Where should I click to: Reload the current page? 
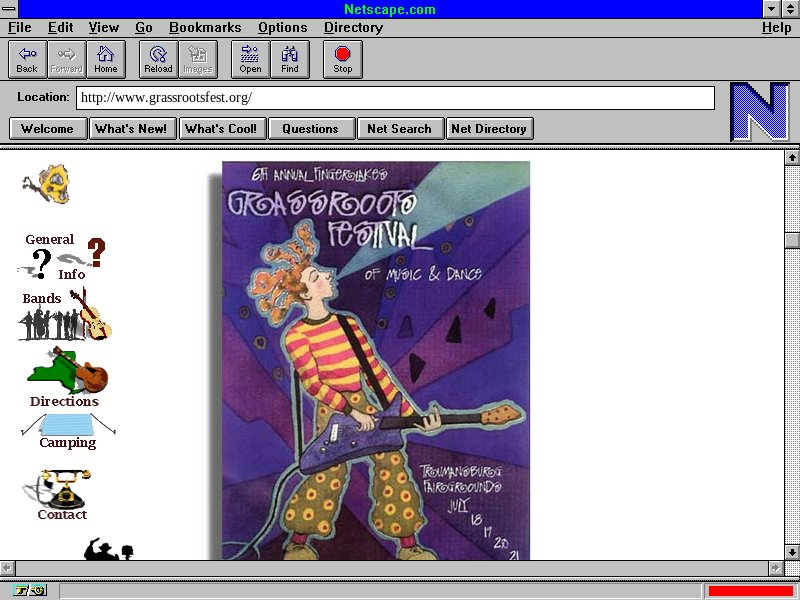click(x=158, y=60)
